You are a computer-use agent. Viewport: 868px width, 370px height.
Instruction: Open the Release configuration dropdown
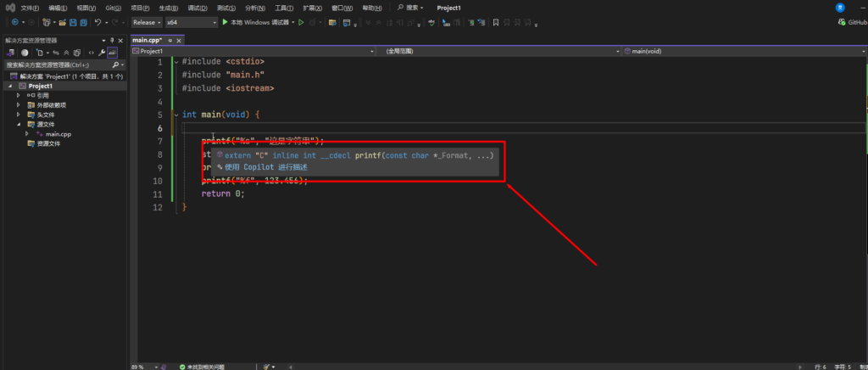point(147,22)
